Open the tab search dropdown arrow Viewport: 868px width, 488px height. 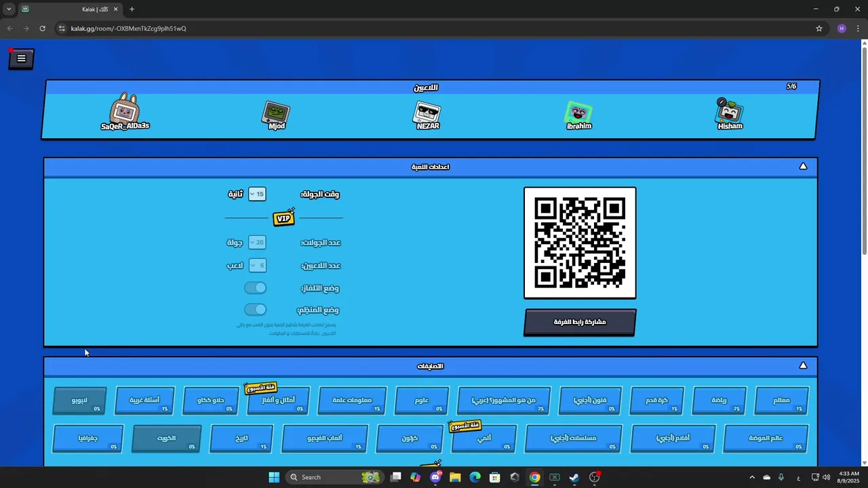[8, 9]
